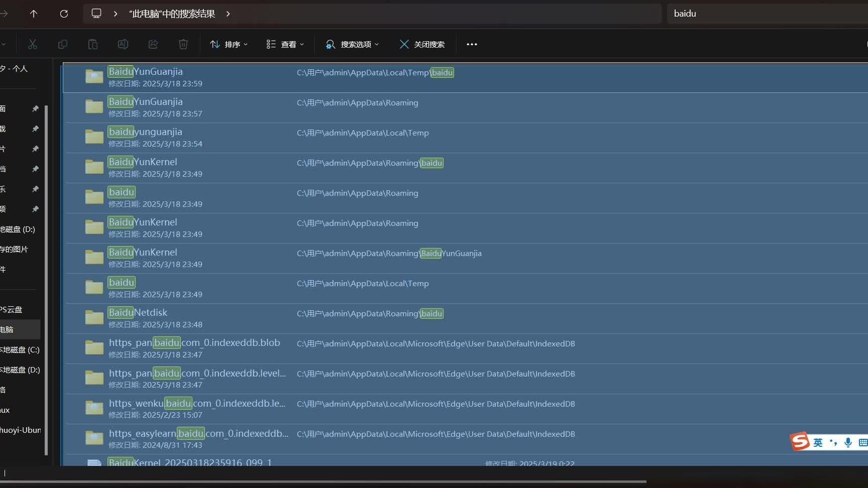The width and height of the screenshot is (868, 488).
Task: Open Sogou soft keyboard icon
Action: pyautogui.click(x=863, y=443)
